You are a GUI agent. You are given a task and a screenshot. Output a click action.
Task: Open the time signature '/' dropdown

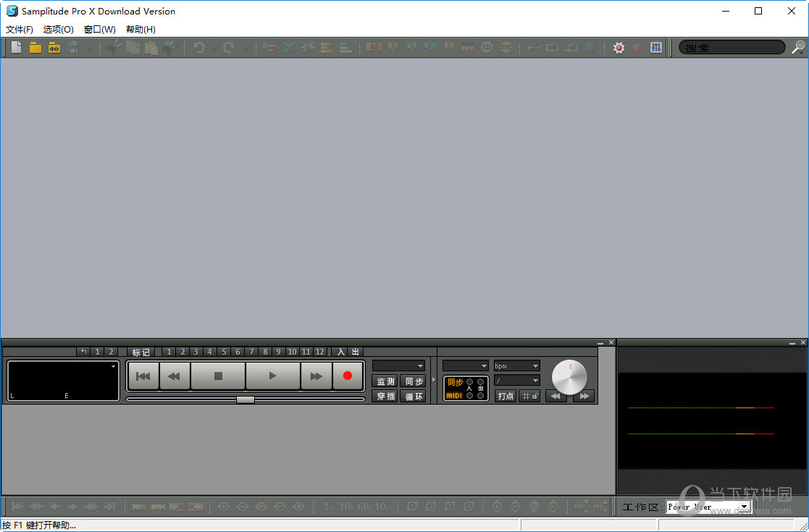click(517, 381)
